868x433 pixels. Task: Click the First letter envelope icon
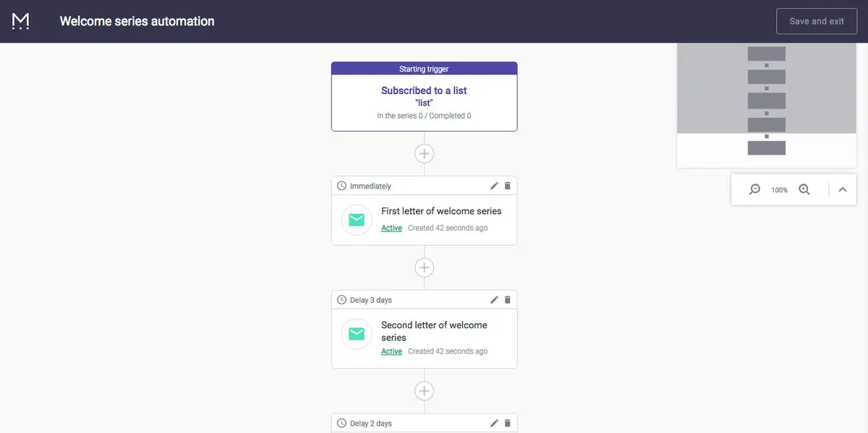coord(357,220)
